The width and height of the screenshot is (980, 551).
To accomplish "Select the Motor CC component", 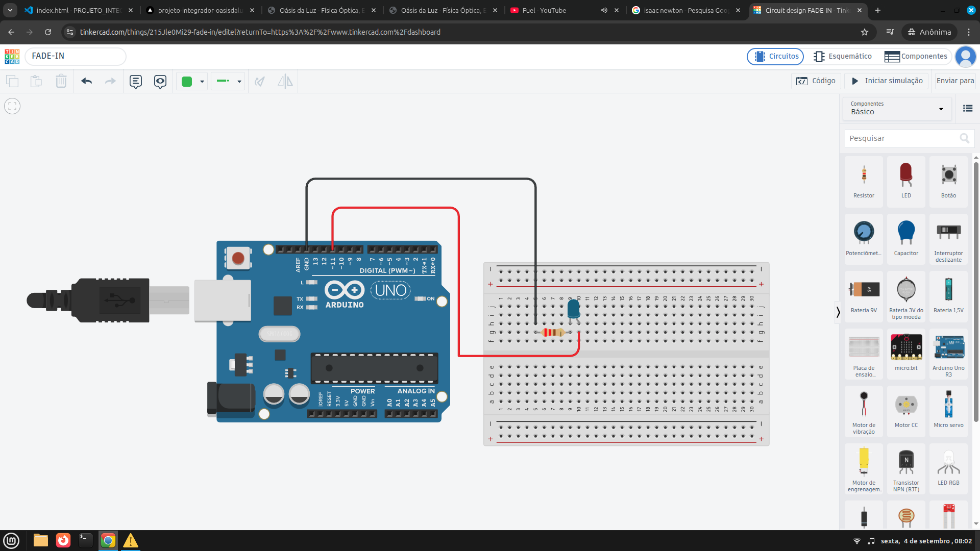I will (x=906, y=411).
